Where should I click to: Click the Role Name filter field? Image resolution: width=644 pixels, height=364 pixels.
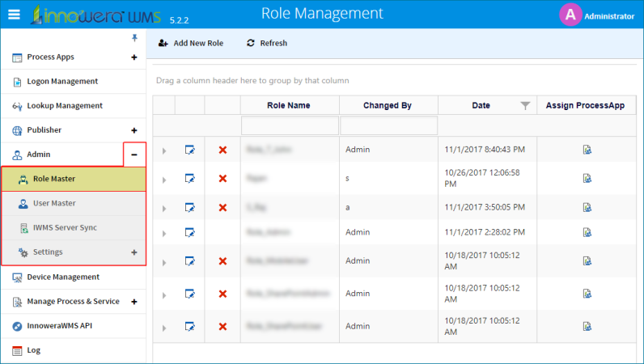(290, 125)
